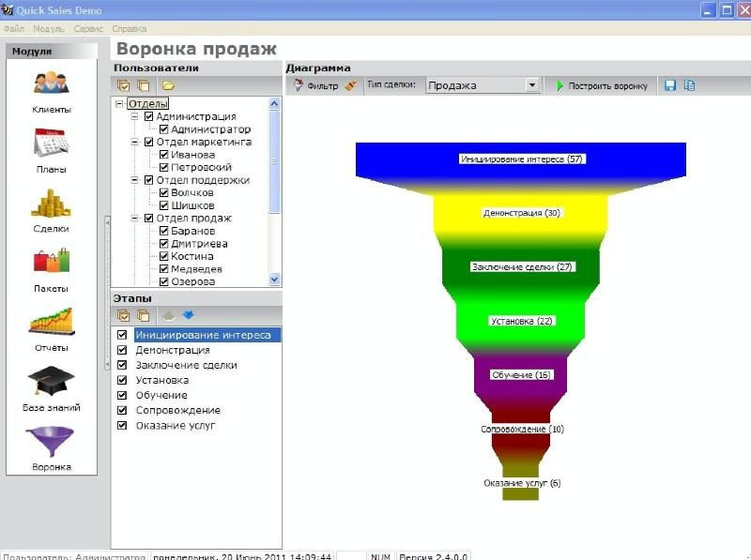The height and width of the screenshot is (560, 751).
Task: Click the copy diagram icon next to save
Action: click(x=691, y=84)
